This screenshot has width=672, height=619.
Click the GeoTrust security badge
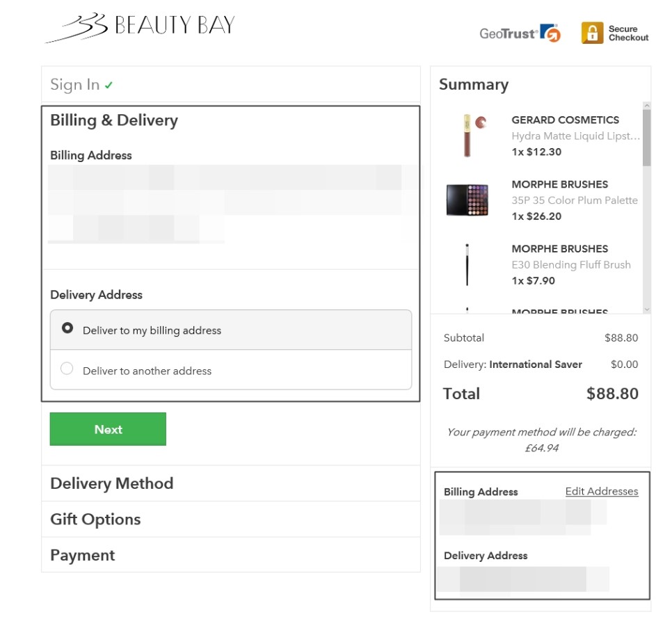pyautogui.click(x=520, y=33)
